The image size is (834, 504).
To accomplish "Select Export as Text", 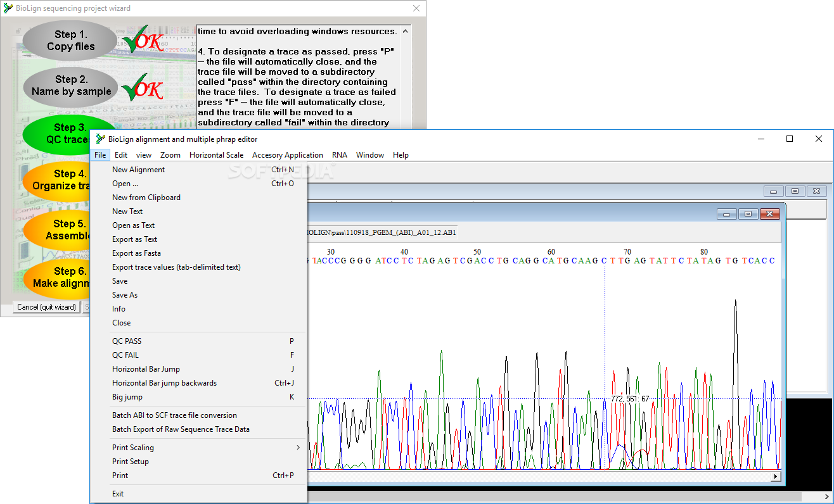I will pyautogui.click(x=199, y=239).
